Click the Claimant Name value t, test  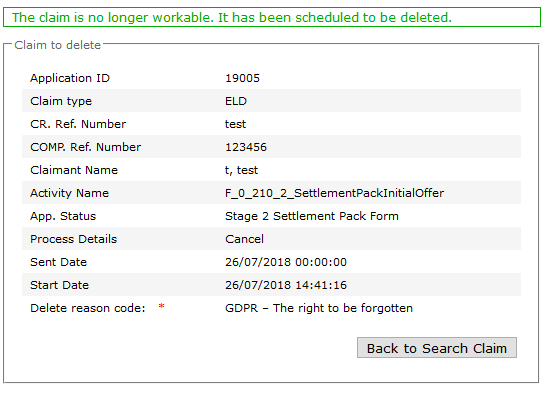(241, 170)
